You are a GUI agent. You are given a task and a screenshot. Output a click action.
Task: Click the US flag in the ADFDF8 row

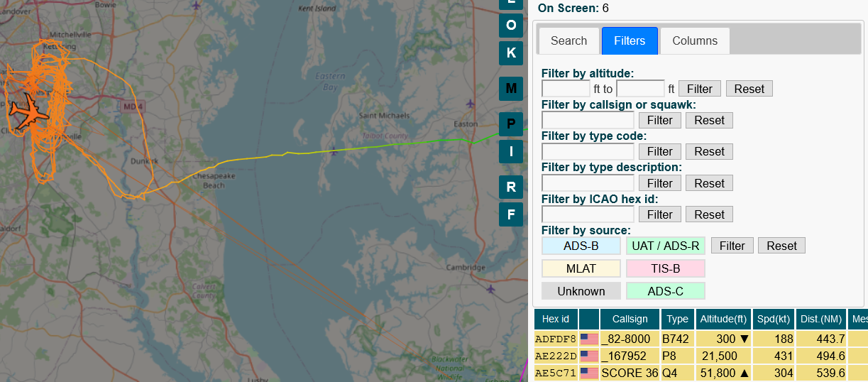click(x=589, y=339)
